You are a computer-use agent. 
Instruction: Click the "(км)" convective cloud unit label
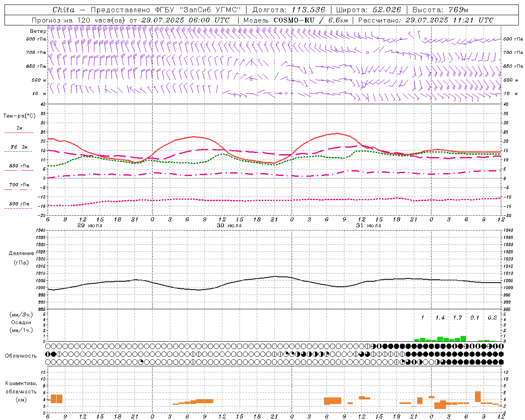(x=21, y=399)
